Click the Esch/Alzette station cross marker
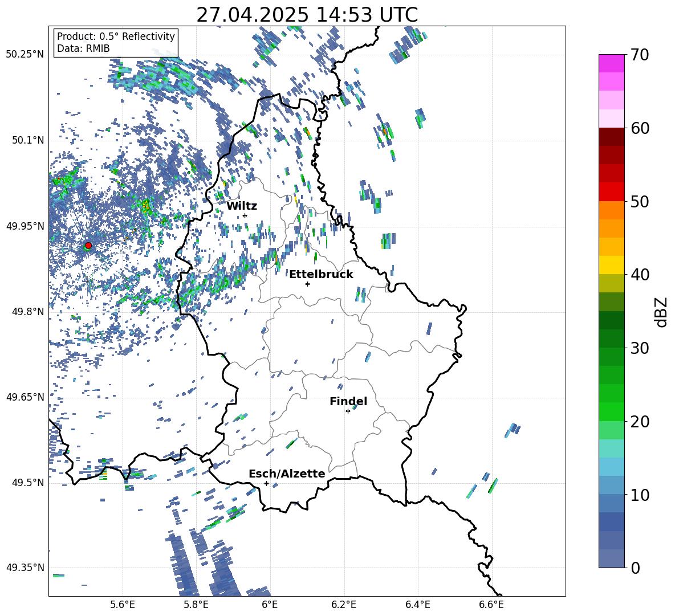The height and width of the screenshot is (616, 675). tap(266, 483)
